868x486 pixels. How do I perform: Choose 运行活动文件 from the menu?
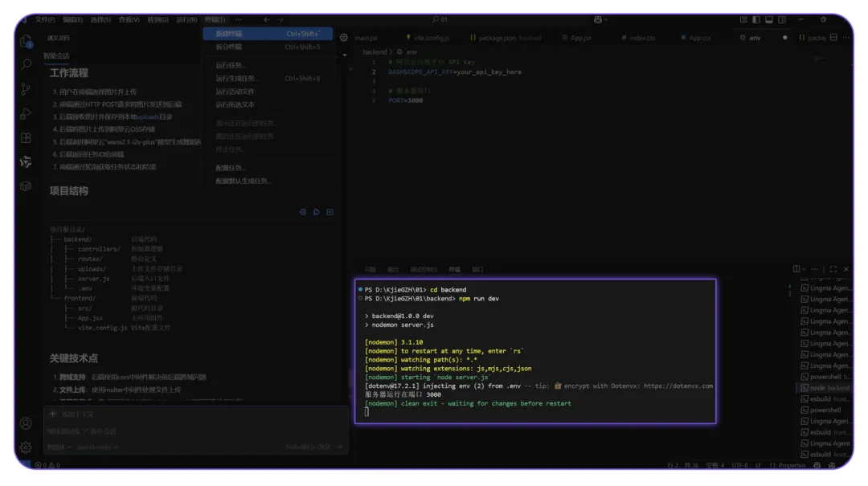coord(268,92)
